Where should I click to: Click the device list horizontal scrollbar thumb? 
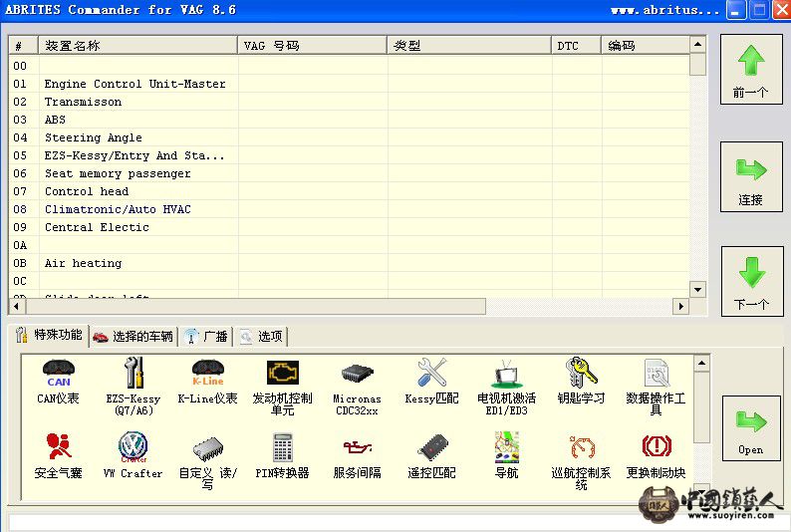coord(256,306)
